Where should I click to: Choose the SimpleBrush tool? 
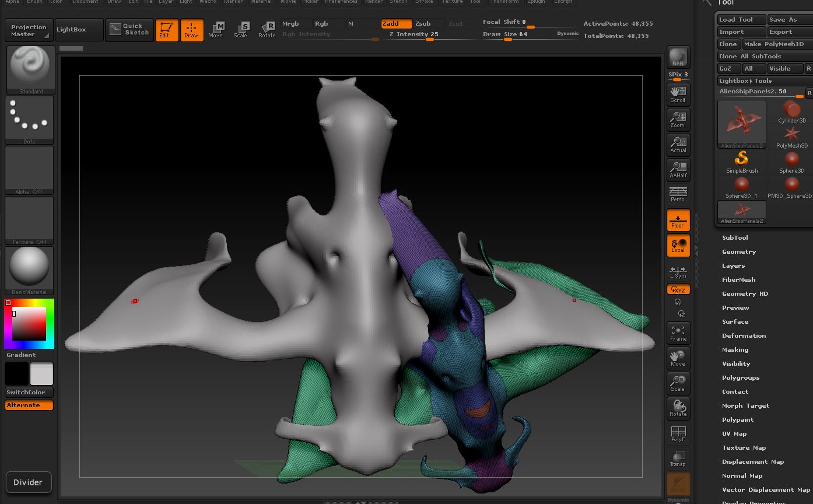(742, 162)
